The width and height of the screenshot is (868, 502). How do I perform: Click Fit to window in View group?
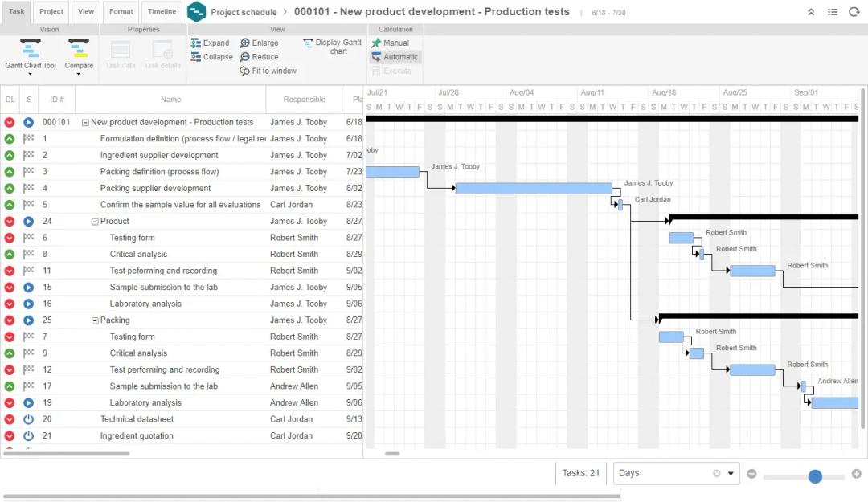[245, 71]
